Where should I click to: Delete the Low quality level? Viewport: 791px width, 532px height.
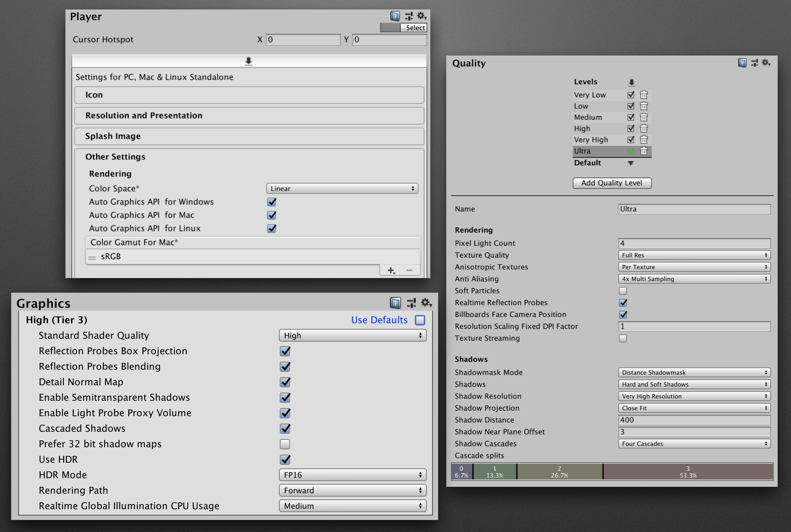click(644, 106)
